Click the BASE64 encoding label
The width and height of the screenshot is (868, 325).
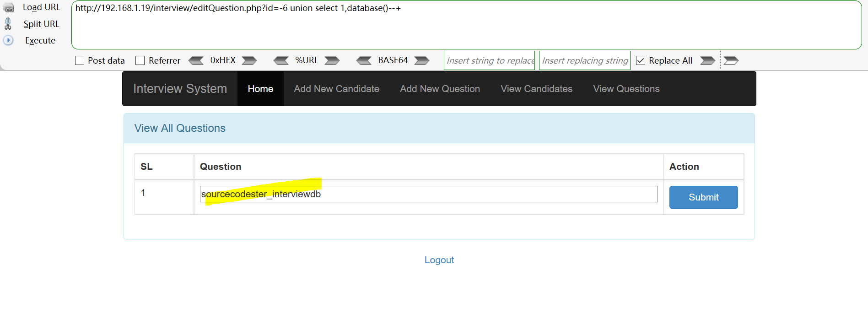pyautogui.click(x=393, y=60)
